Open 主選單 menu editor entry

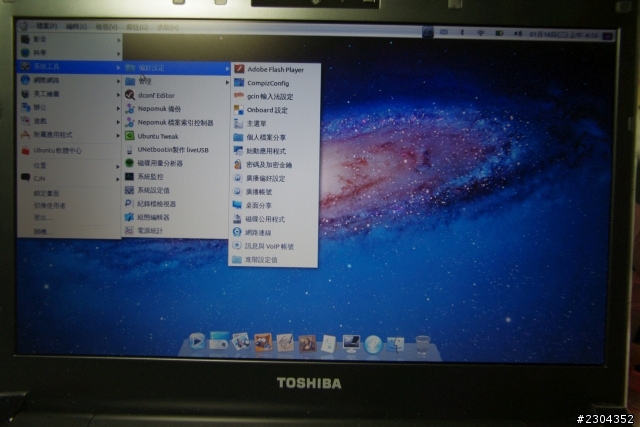[x=276, y=123]
